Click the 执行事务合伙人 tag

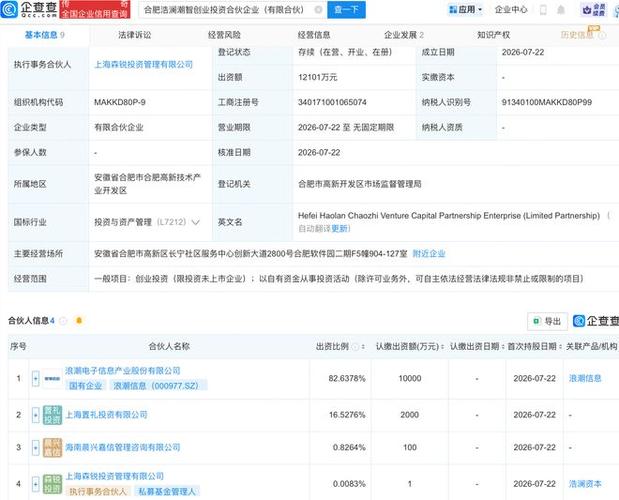tap(98, 492)
